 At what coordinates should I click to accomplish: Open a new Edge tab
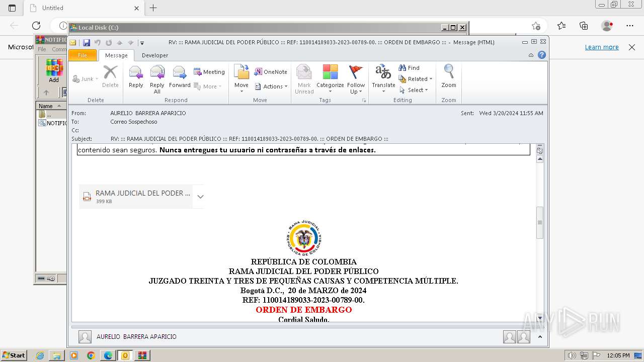(x=153, y=8)
